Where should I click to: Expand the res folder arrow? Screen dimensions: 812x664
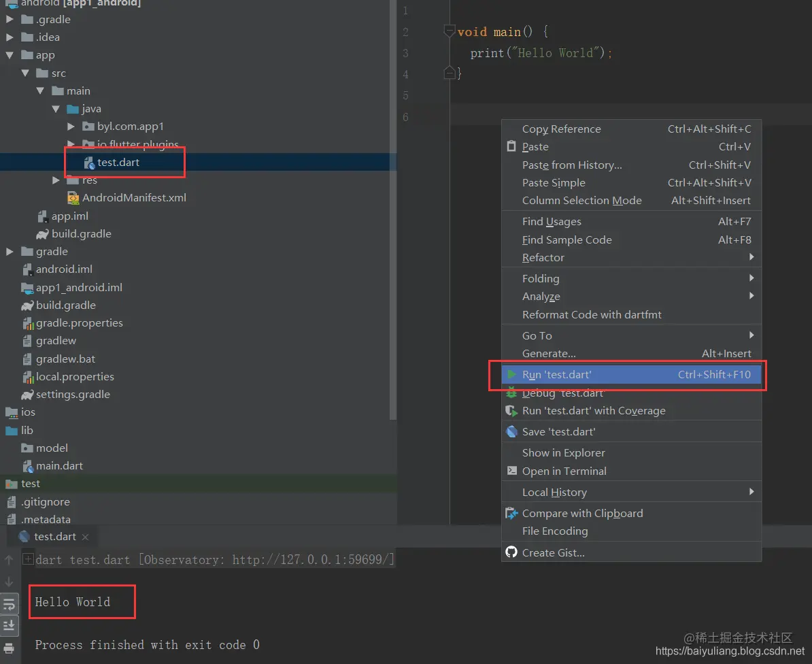pyautogui.click(x=55, y=180)
